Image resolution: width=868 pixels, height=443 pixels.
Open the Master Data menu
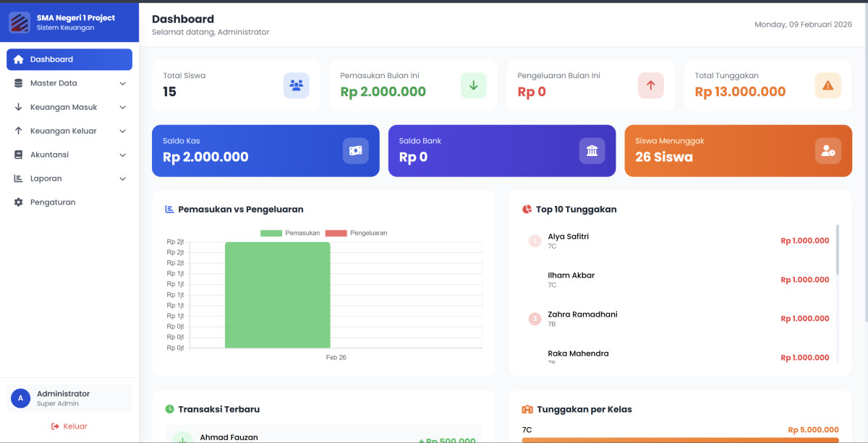tap(69, 83)
